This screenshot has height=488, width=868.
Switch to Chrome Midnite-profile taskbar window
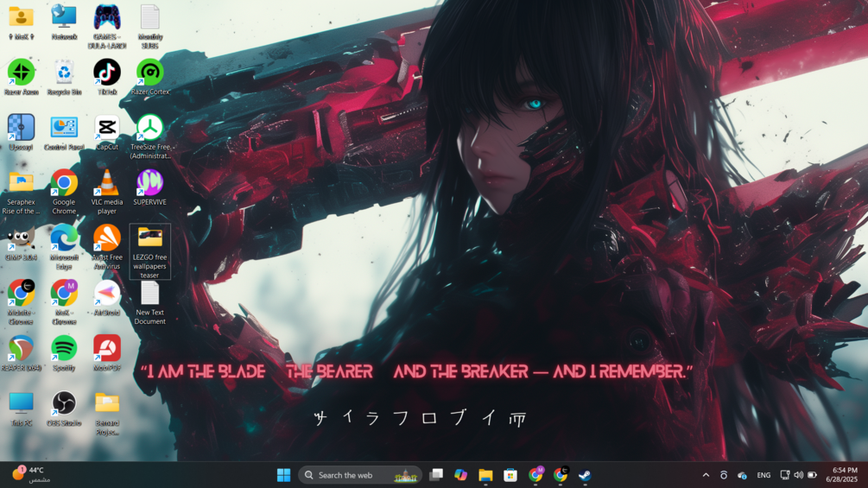pos(561,475)
